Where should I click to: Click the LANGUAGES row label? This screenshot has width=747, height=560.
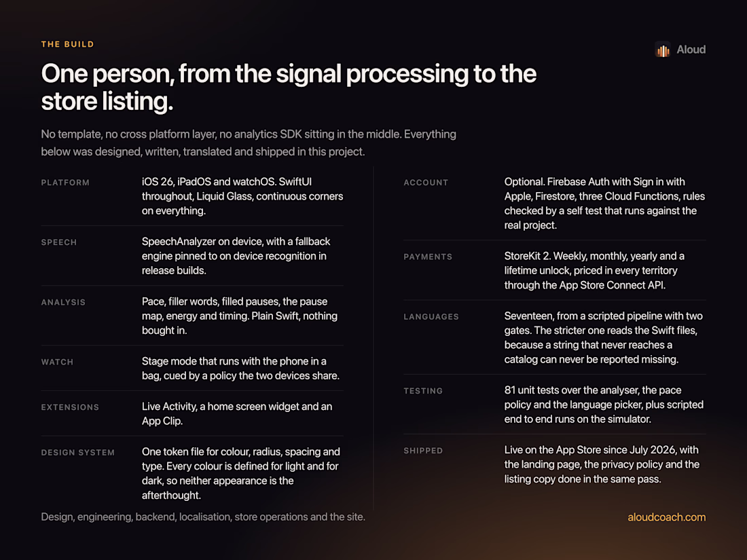(x=431, y=317)
